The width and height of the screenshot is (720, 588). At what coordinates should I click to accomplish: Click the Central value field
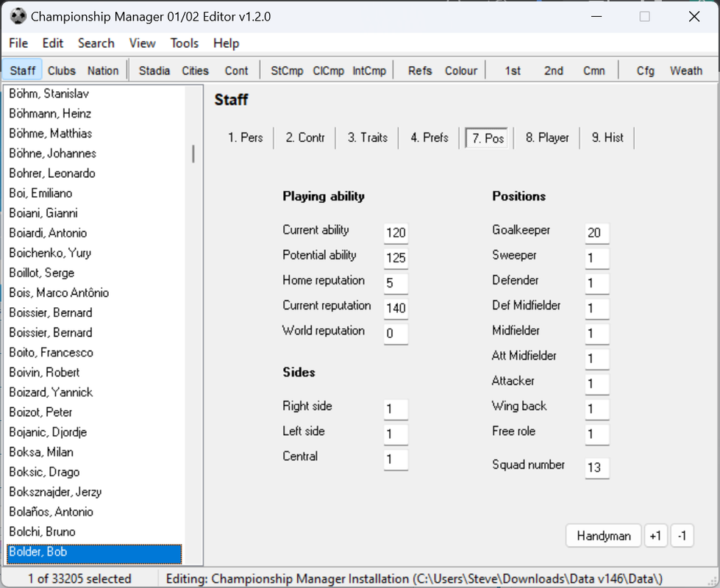pos(396,459)
